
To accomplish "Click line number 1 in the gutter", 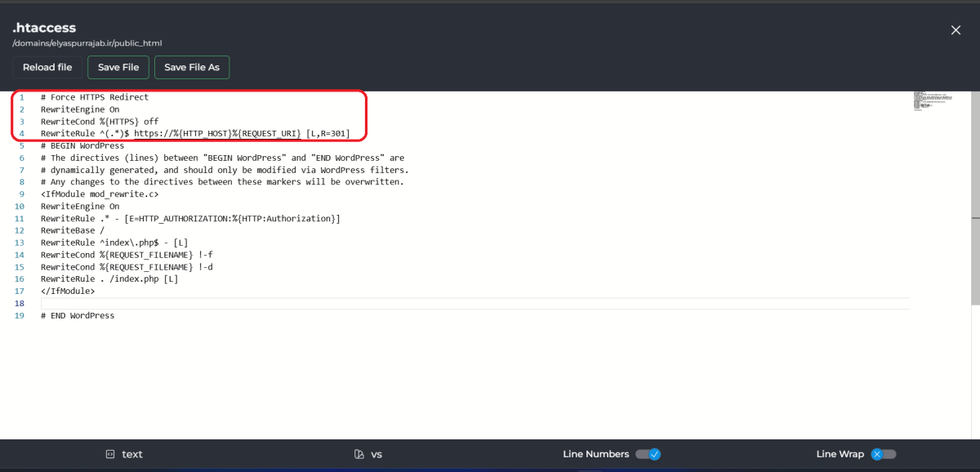I will [22, 97].
